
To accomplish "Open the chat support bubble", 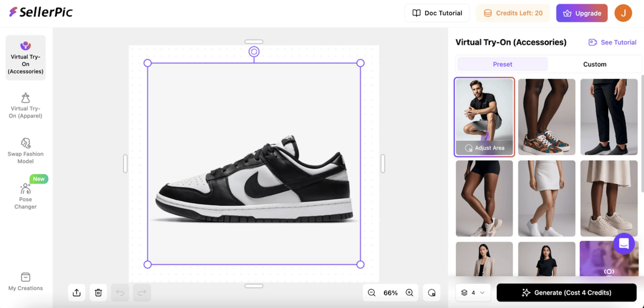I will click(x=624, y=243).
